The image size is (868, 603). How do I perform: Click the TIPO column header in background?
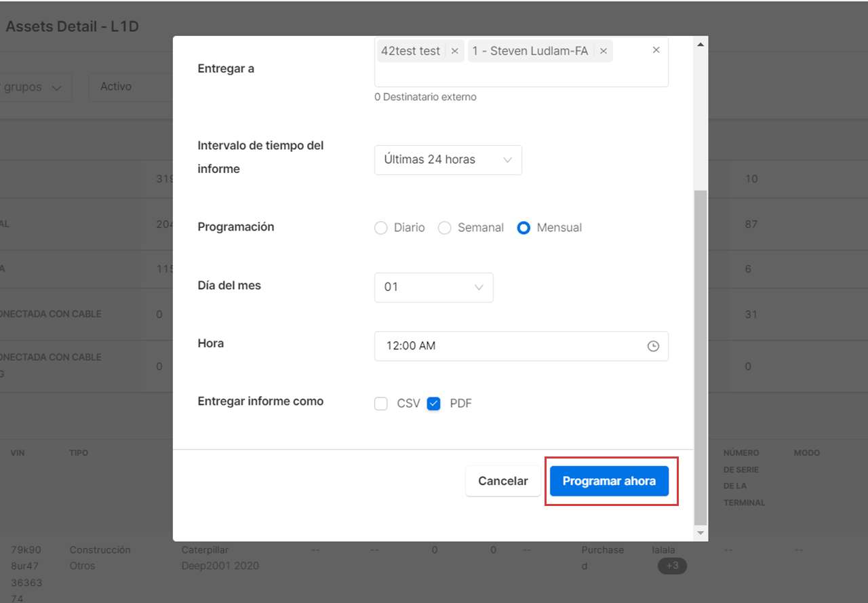[x=79, y=453]
